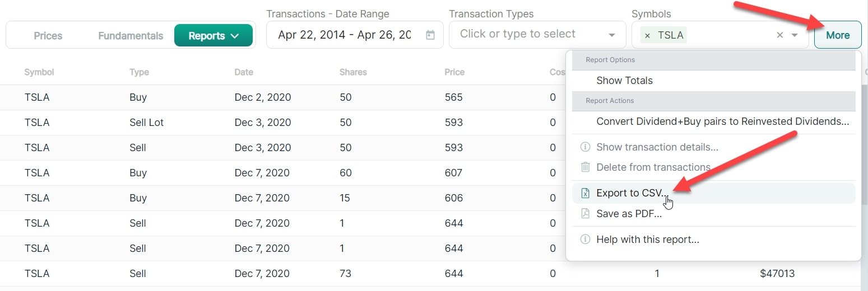Screen dimensions: 868x291
Task: Click the trash icon for Delete from transactions
Action: coord(585,167)
